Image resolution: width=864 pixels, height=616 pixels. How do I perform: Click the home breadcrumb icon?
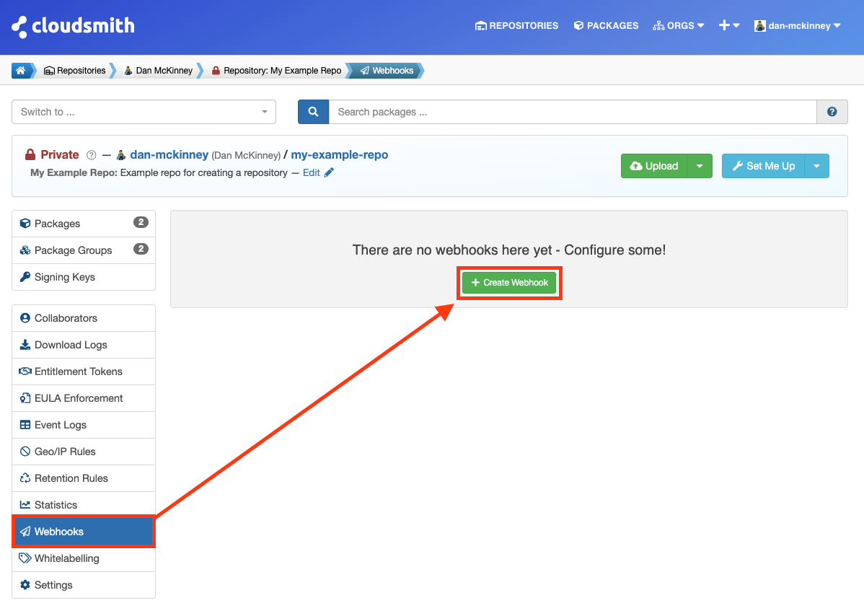(21, 71)
